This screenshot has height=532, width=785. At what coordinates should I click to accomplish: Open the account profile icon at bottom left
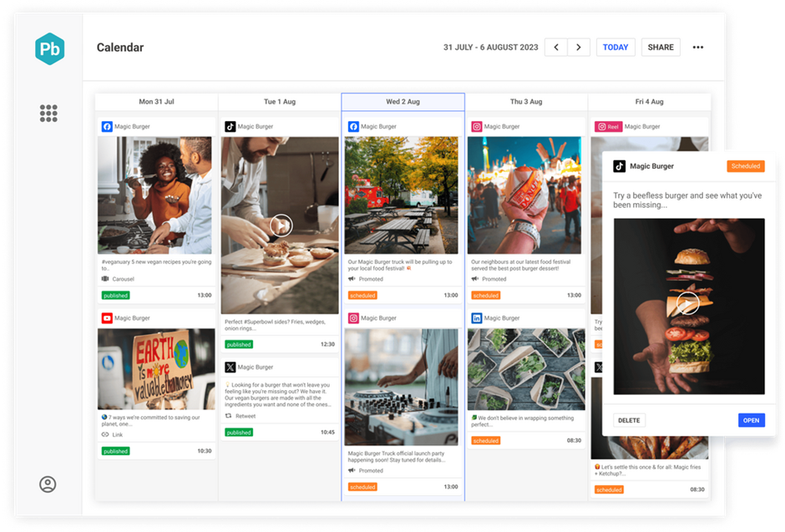[48, 483]
